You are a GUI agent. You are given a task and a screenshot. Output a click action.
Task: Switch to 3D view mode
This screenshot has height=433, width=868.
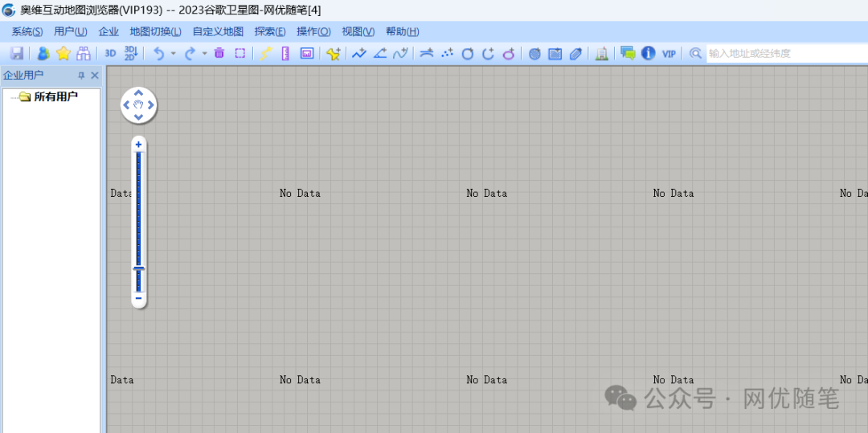click(x=111, y=53)
